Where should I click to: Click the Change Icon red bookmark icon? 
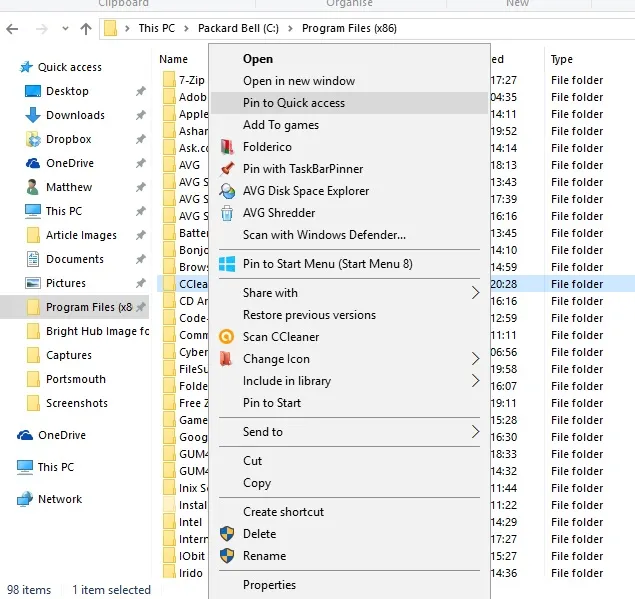click(x=227, y=359)
